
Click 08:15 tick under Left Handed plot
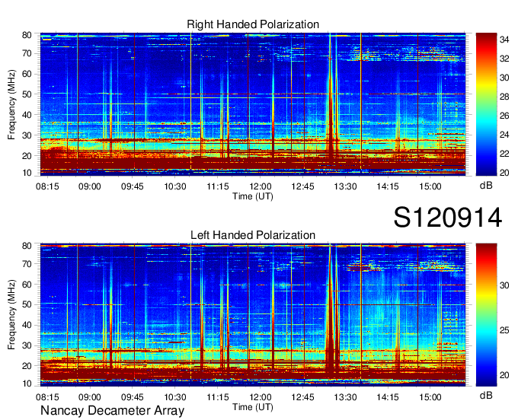47,397
